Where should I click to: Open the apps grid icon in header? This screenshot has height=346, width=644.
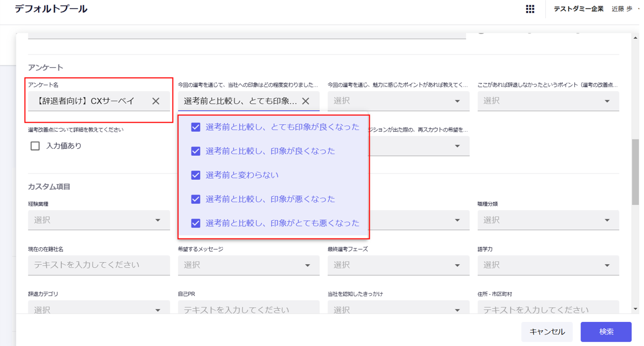(x=530, y=9)
